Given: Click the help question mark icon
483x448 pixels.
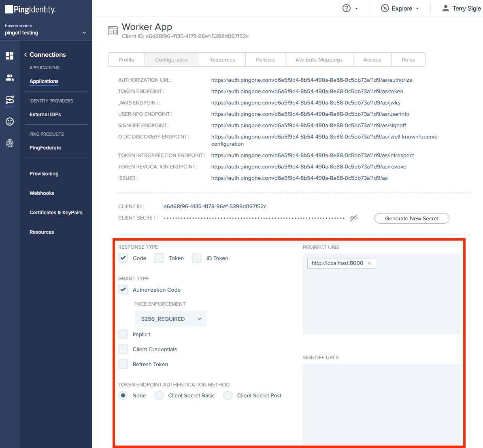Looking at the screenshot, I should tap(347, 9).
